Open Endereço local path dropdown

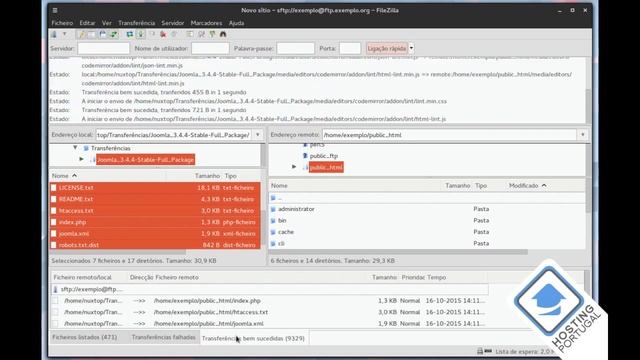(258, 135)
